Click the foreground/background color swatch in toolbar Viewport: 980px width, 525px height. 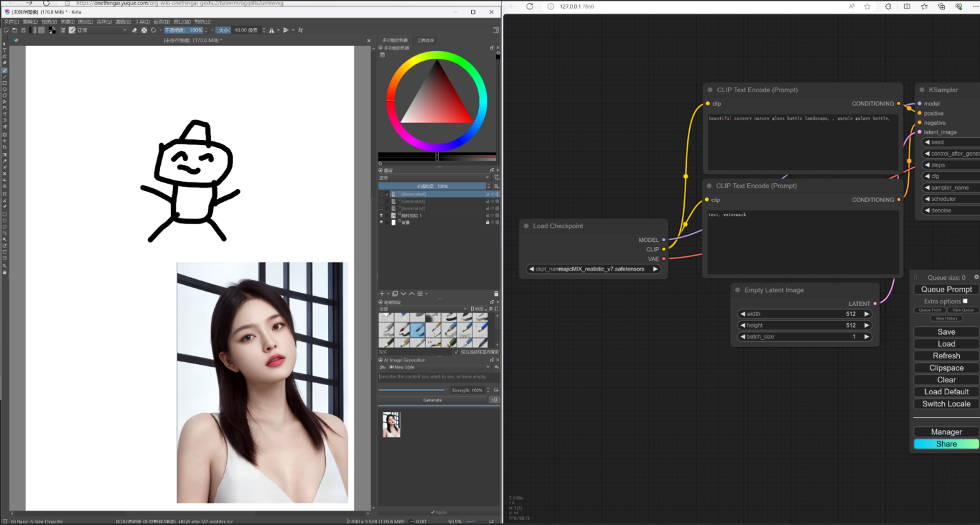52,30
